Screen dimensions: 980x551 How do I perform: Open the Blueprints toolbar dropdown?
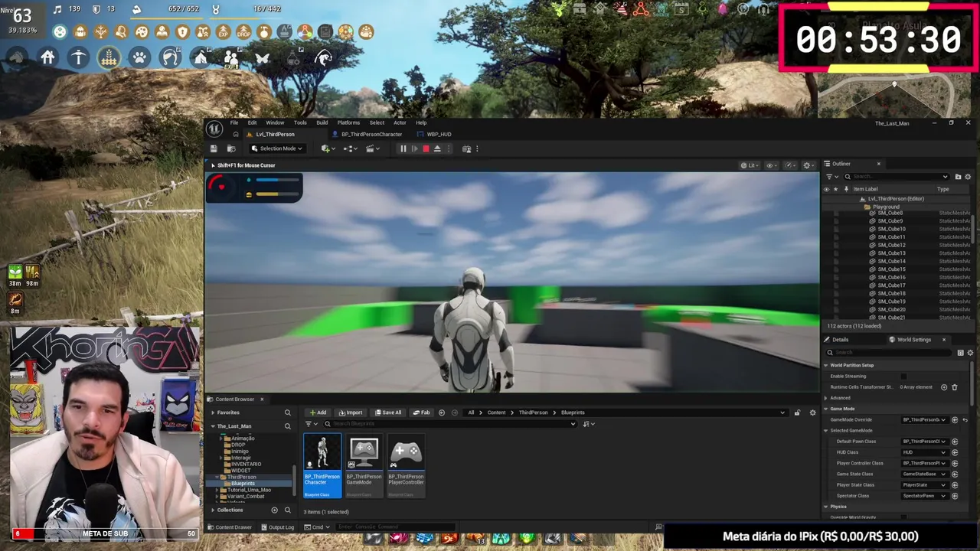(x=351, y=148)
